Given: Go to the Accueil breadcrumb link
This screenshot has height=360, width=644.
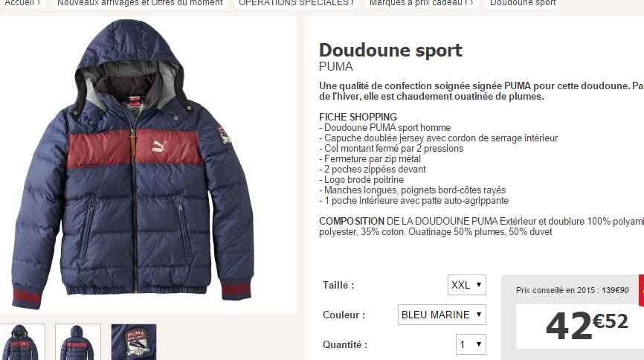Looking at the screenshot, I should coord(22,3).
